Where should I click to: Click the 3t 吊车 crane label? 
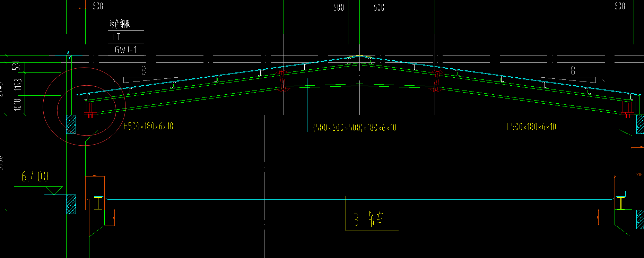[x=368, y=219]
